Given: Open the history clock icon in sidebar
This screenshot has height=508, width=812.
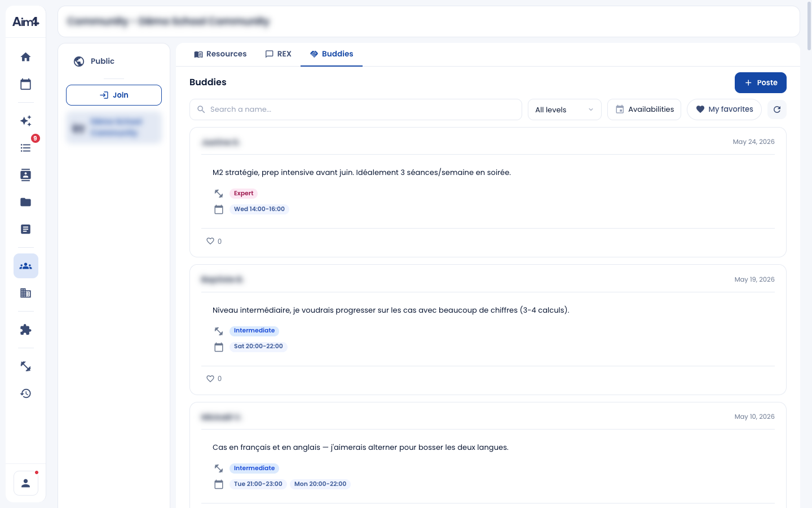Looking at the screenshot, I should tap(26, 393).
